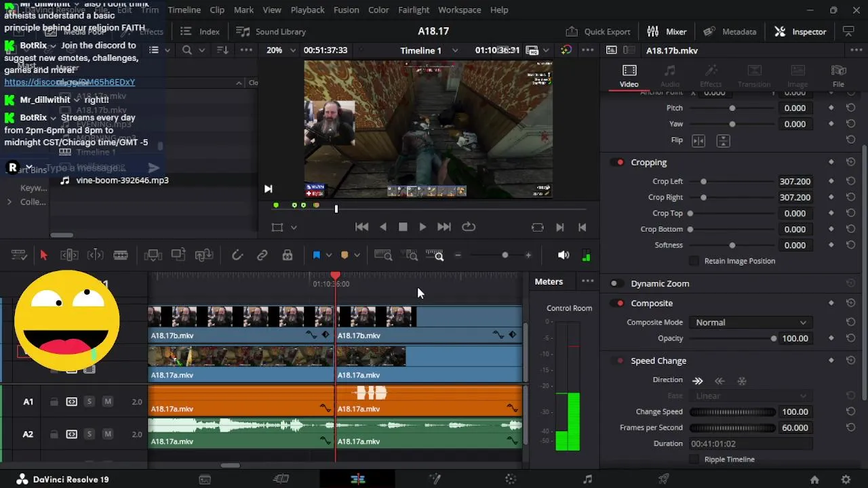Image resolution: width=868 pixels, height=488 pixels.
Task: Set speed direction to freeze frame
Action: pos(742,380)
